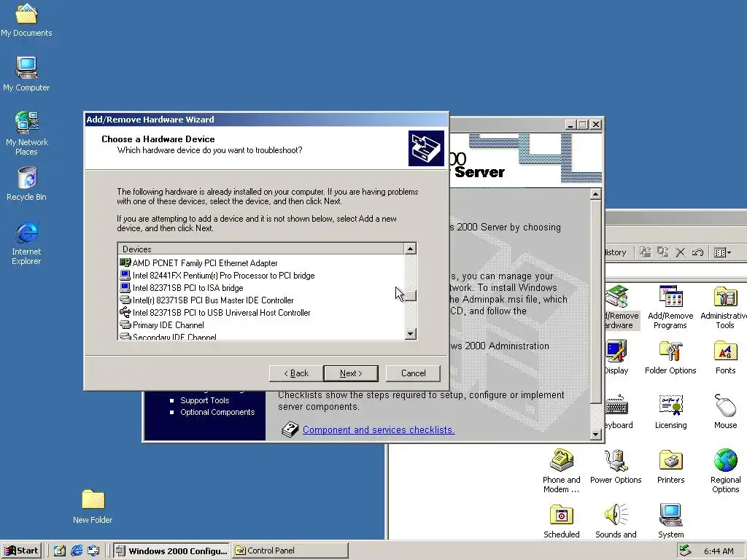Image resolution: width=747 pixels, height=560 pixels.
Task: Open Add/Remove Programs in Control Panel
Action: pyautogui.click(x=670, y=307)
